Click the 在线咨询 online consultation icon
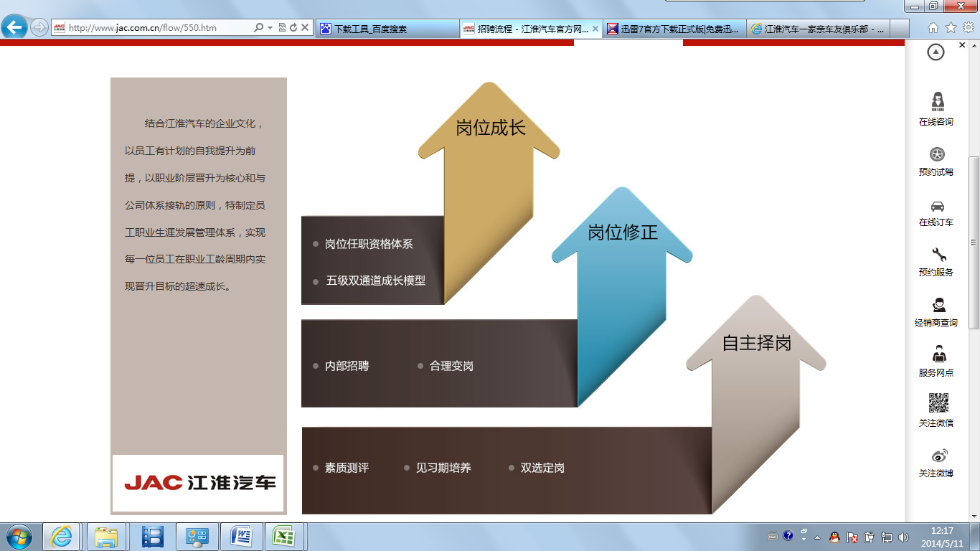Viewport: 980px width, 551px height. [x=936, y=101]
